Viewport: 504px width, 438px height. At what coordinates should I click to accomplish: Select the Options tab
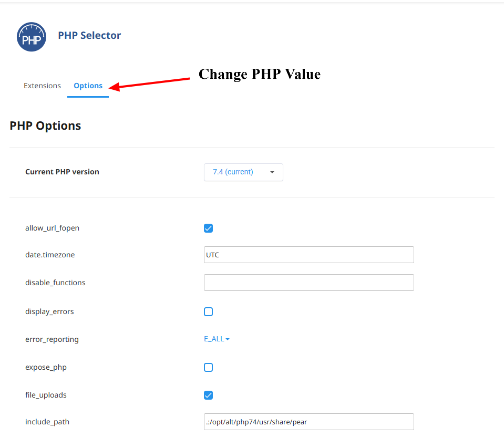pos(88,86)
